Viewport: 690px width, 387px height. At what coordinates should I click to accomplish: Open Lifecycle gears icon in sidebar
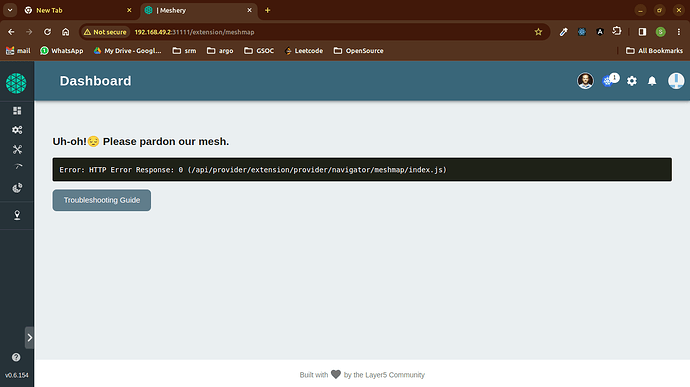17,130
